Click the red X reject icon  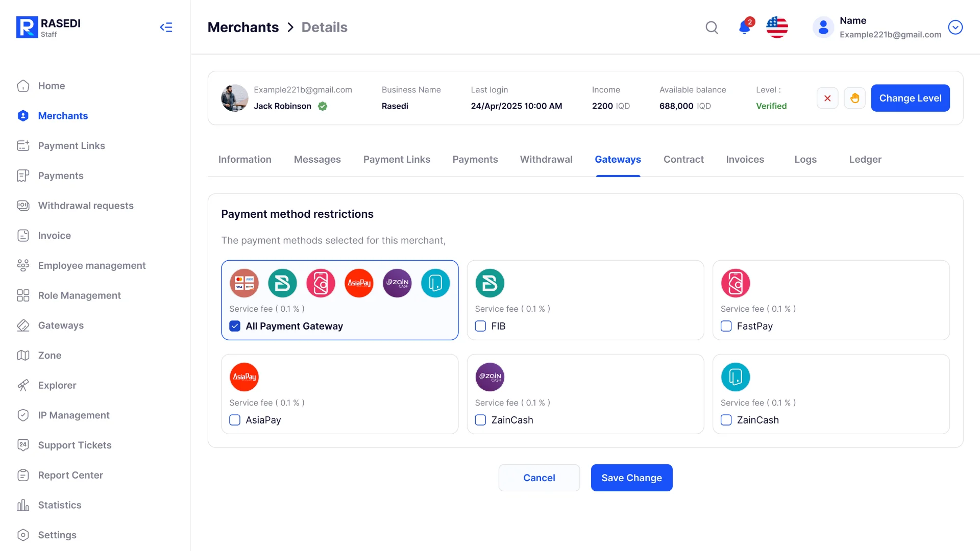827,98
